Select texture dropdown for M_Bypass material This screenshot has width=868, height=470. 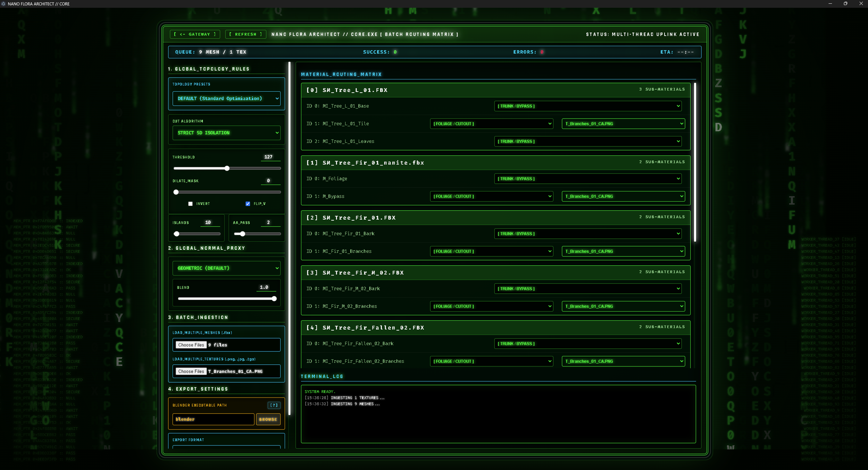pyautogui.click(x=623, y=196)
